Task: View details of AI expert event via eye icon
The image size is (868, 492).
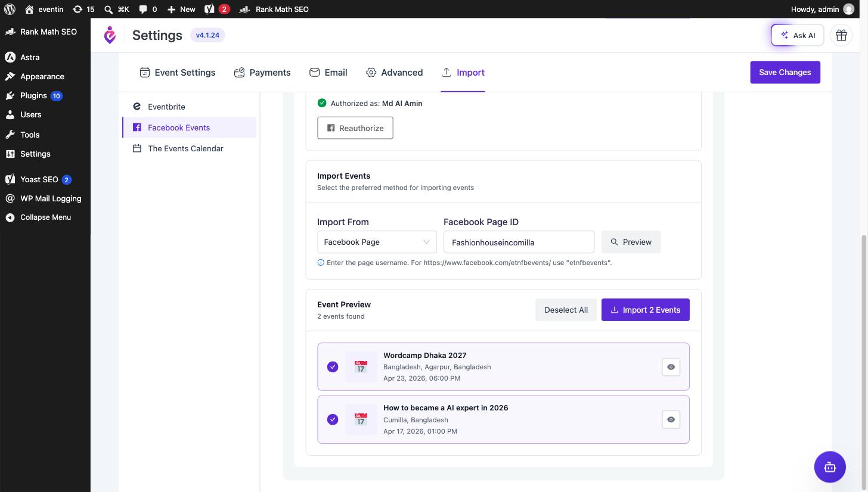Action: coord(671,419)
